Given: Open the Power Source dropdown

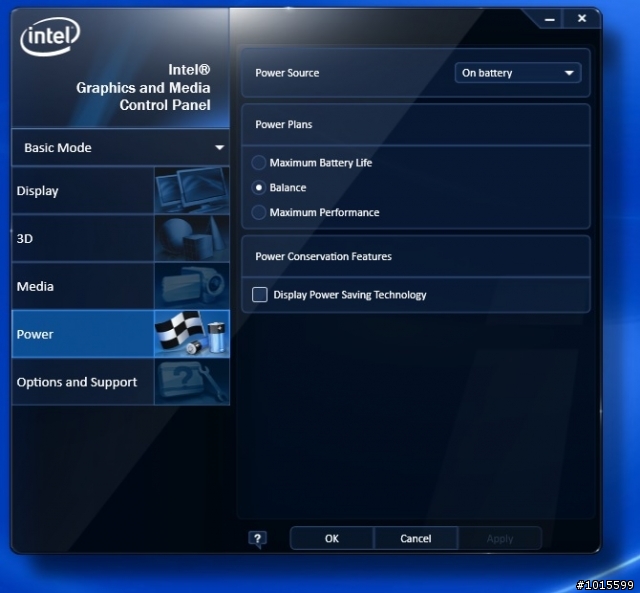Looking at the screenshot, I should coord(518,73).
